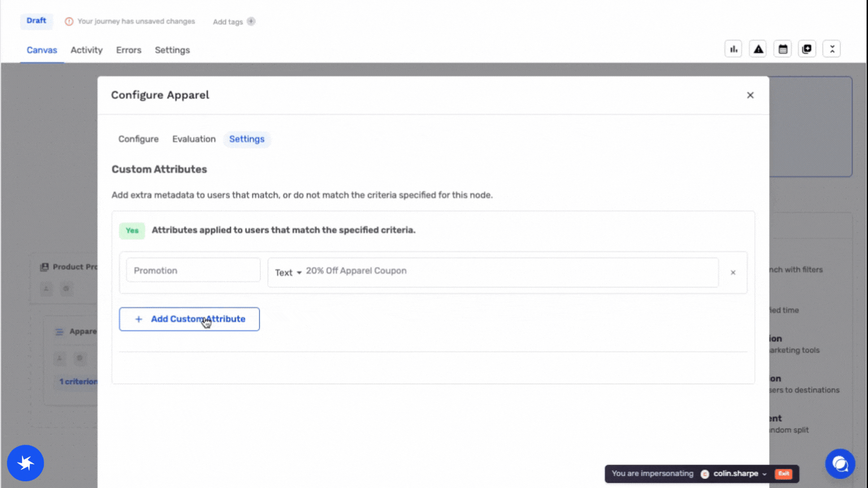Click the Add Custom Attribute button
The height and width of the screenshot is (488, 868).
pos(189,319)
